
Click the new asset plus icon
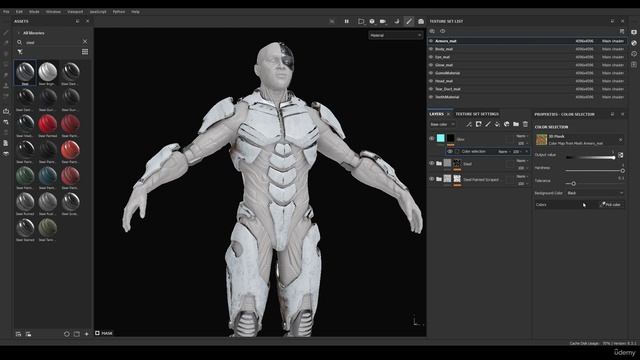87,334
